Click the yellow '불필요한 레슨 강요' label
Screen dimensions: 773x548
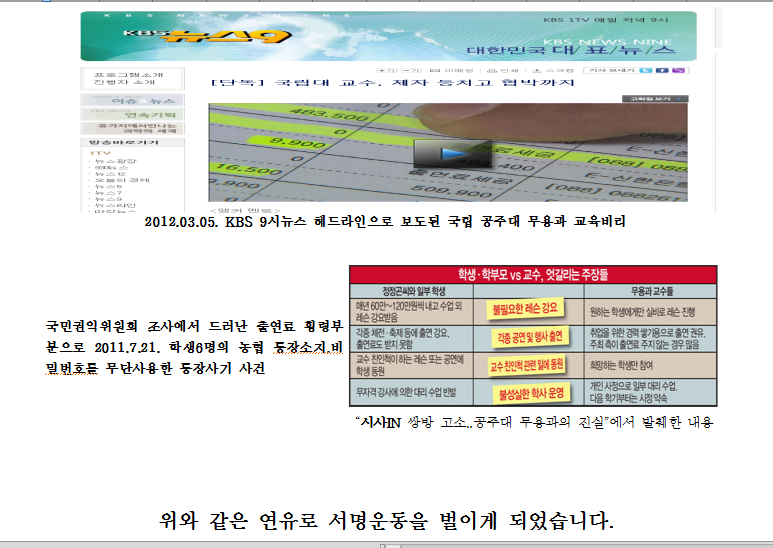click(525, 309)
